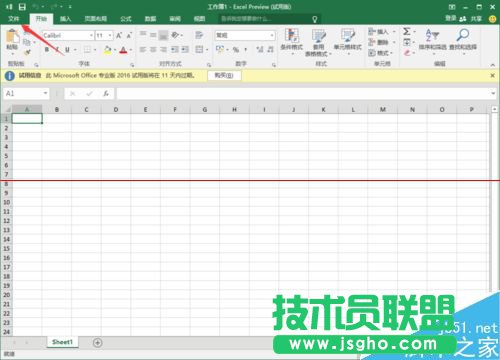The image size is (500, 360).
Task: Toggle Top Align for cell
Action: (143, 35)
